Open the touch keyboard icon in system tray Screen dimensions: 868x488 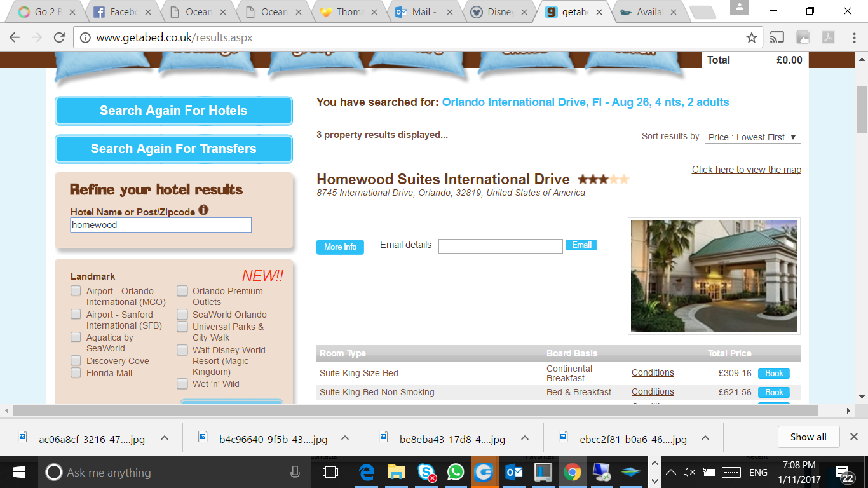pos(731,472)
